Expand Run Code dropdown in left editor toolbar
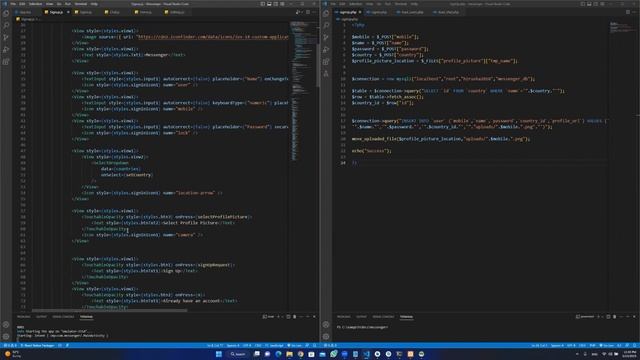Image resolution: width=640 pixels, height=360 pixels. (x=302, y=12)
